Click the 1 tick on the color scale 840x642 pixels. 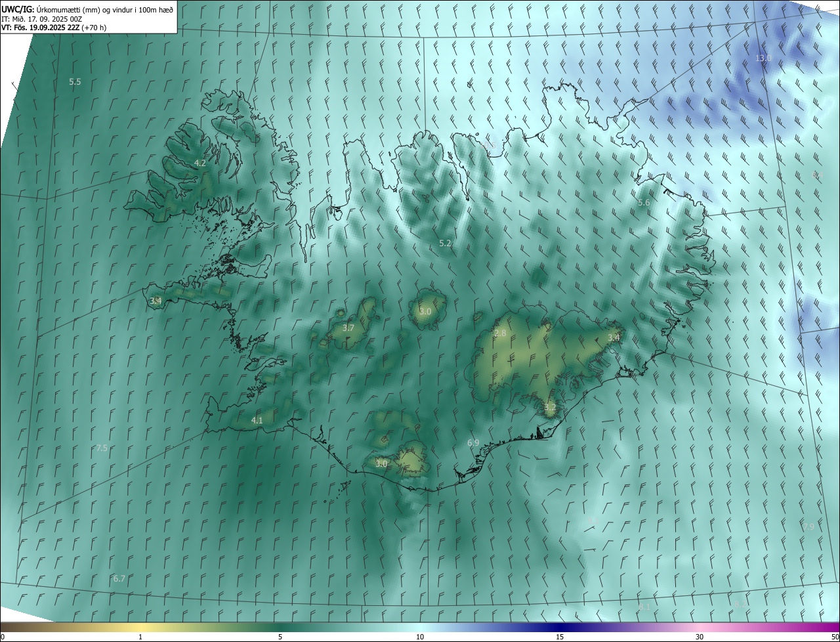pyautogui.click(x=140, y=637)
